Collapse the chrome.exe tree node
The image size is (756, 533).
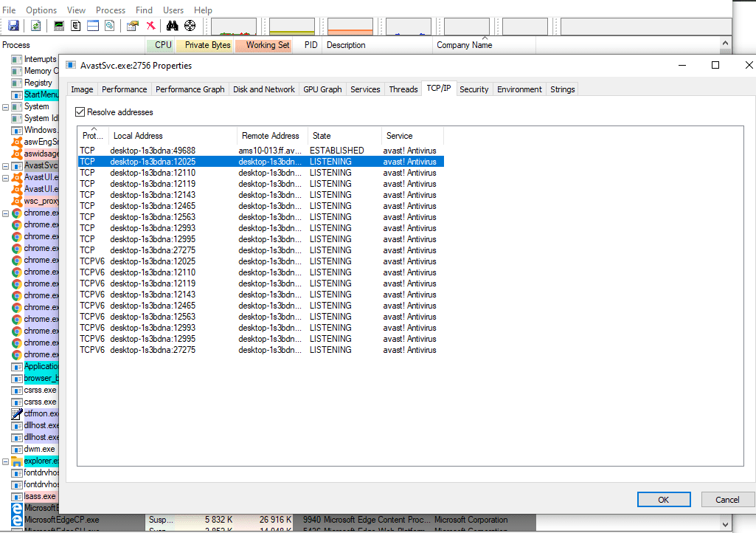click(x=6, y=213)
